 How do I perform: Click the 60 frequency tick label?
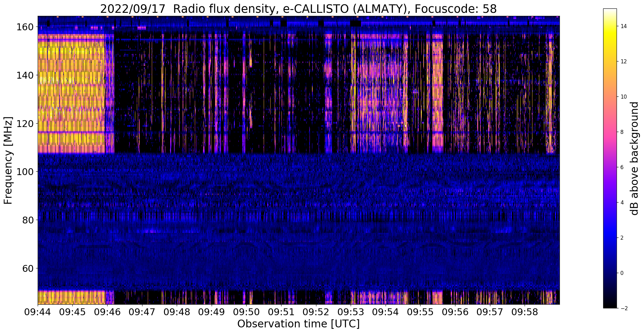pos(28,268)
